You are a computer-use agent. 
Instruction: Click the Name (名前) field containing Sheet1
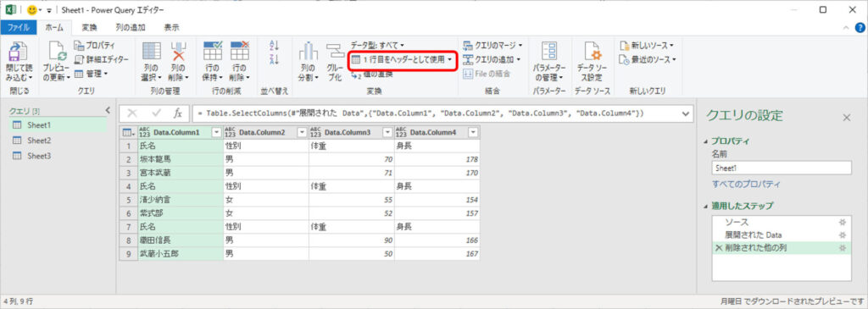click(782, 168)
